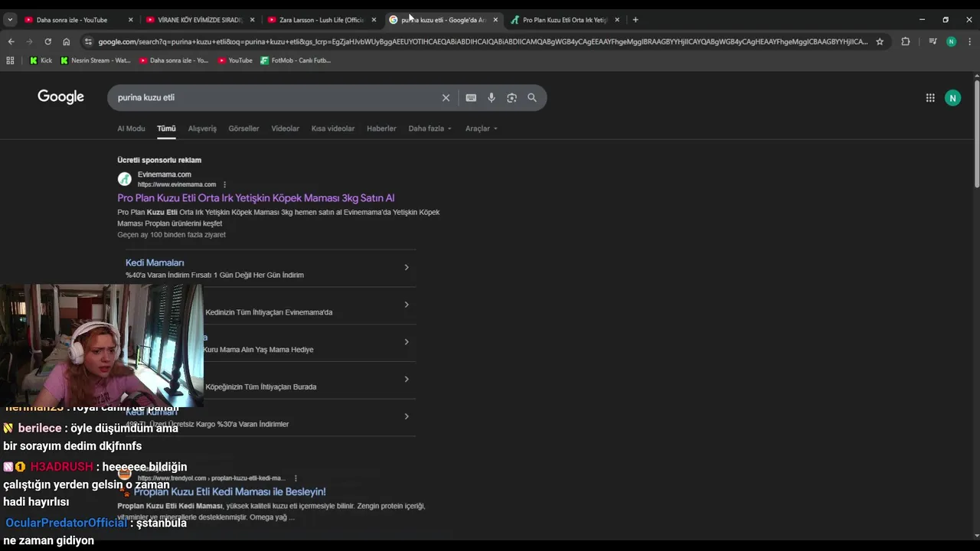Close the Daha sonra izle YouTube tab
Image resolution: width=980 pixels, height=551 pixels.
pyautogui.click(x=130, y=20)
